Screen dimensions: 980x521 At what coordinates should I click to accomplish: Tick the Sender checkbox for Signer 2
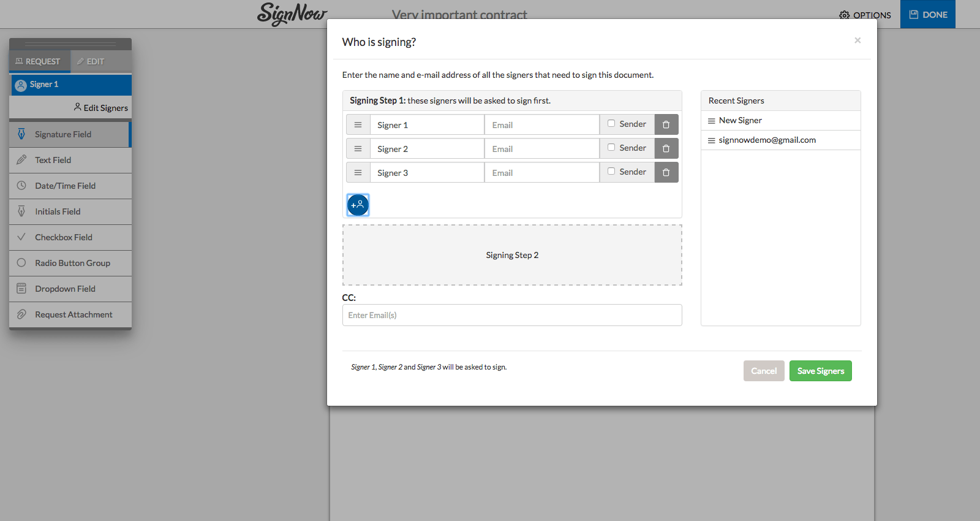[x=611, y=147]
